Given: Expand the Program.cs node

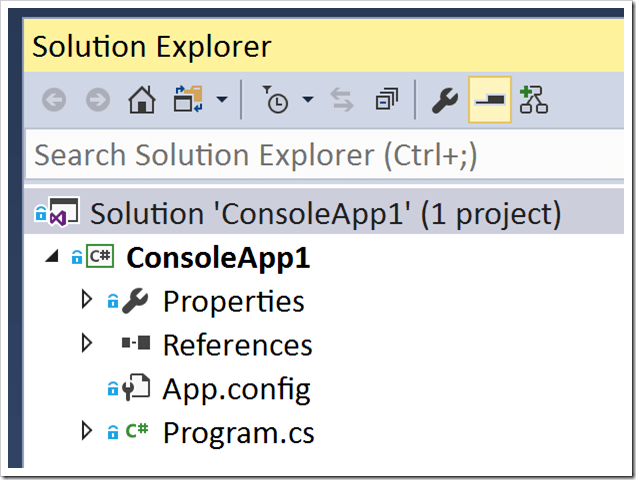Looking at the screenshot, I should click(86, 430).
